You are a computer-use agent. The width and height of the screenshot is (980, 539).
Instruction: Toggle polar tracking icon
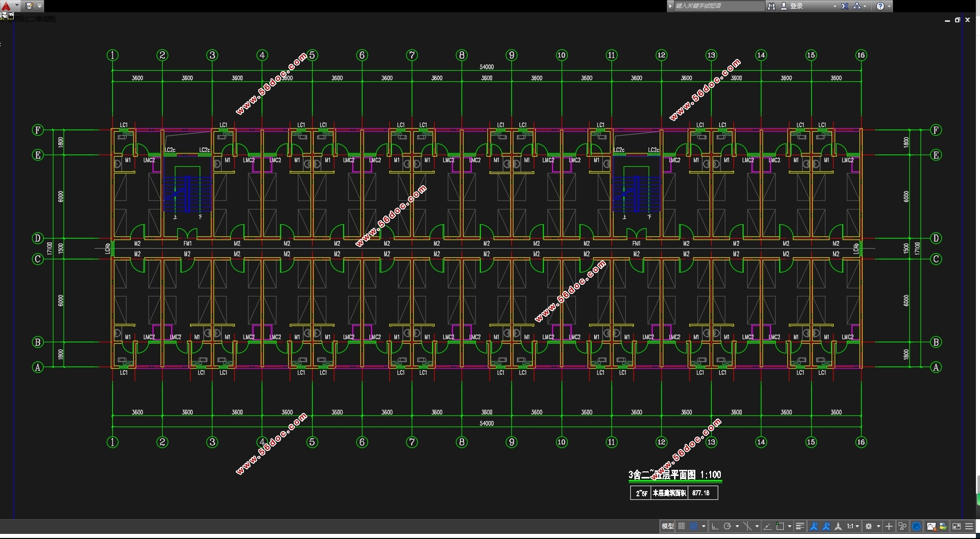(727, 526)
